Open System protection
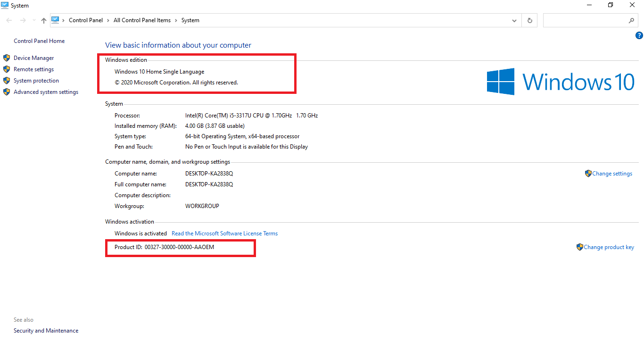The height and width of the screenshot is (342, 644). pyautogui.click(x=36, y=81)
